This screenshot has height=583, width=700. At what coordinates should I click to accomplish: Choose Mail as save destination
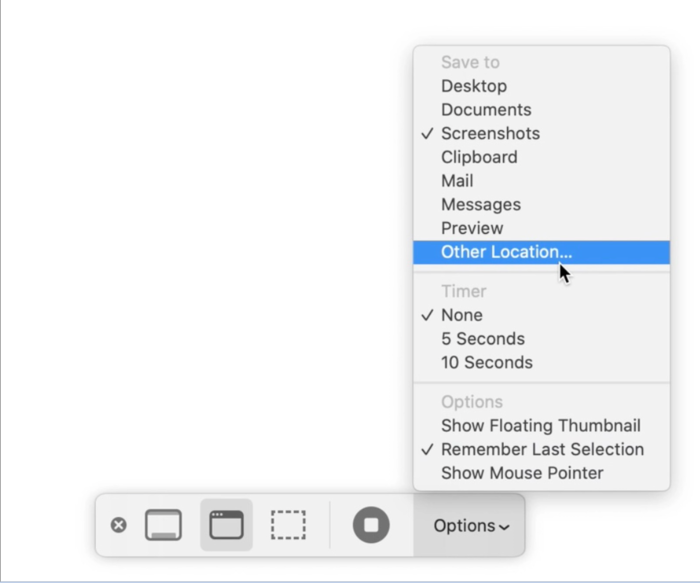(x=542, y=181)
